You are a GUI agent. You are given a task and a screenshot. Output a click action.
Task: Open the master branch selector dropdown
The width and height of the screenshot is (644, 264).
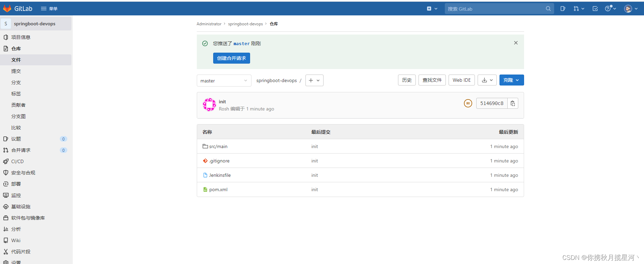point(224,81)
